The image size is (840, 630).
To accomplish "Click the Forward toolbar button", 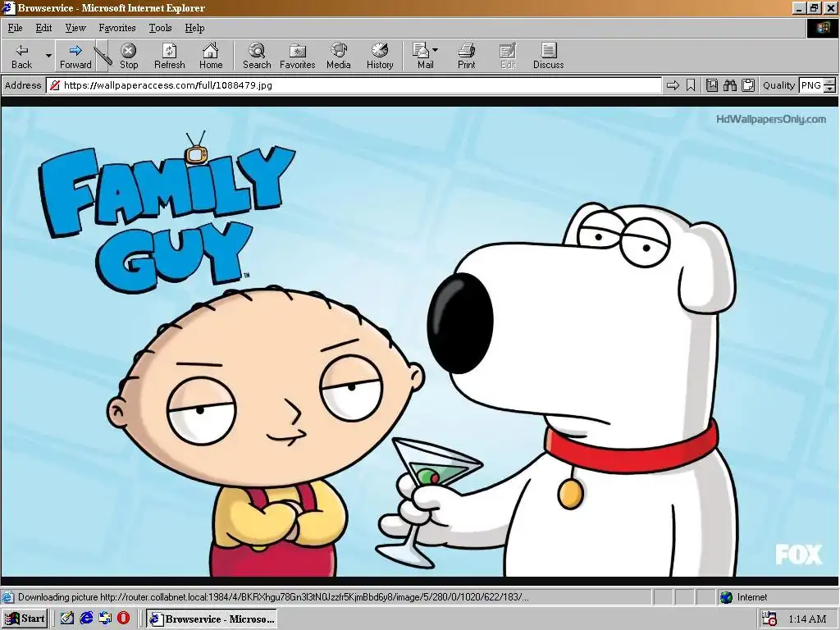I will pos(75,57).
